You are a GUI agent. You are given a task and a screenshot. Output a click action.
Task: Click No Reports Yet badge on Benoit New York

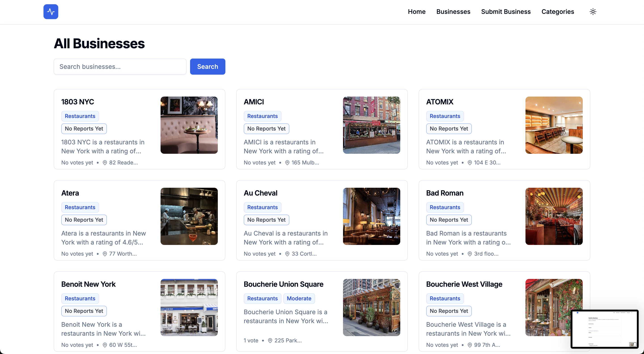tap(84, 311)
